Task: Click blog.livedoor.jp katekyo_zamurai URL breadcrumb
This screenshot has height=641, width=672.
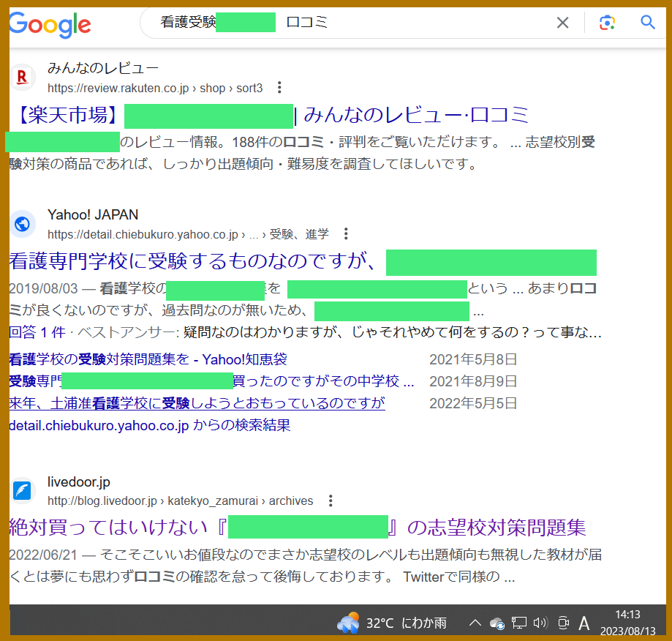Action: click(x=180, y=501)
